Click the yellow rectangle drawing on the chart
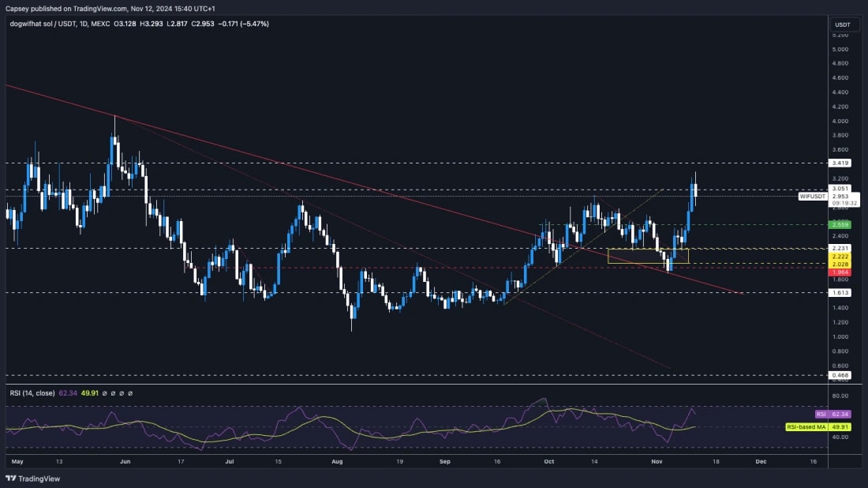The image size is (868, 488). (x=647, y=254)
